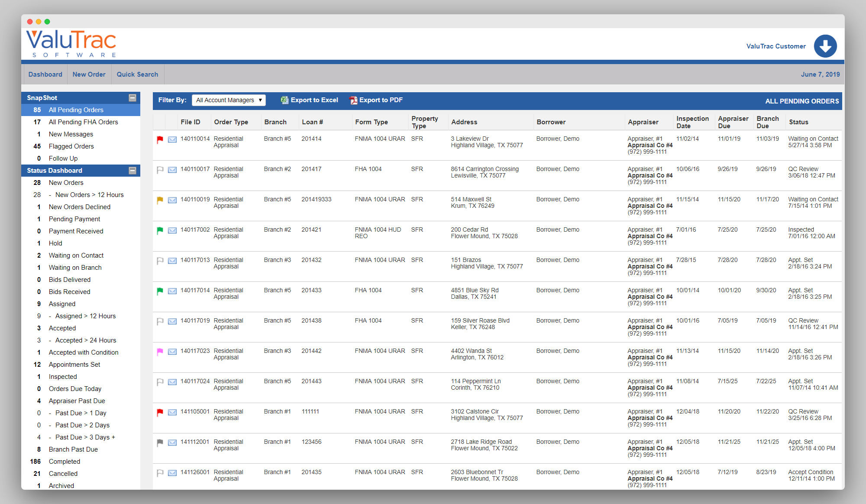Collapse the Status Dashboard panel

(x=132, y=170)
